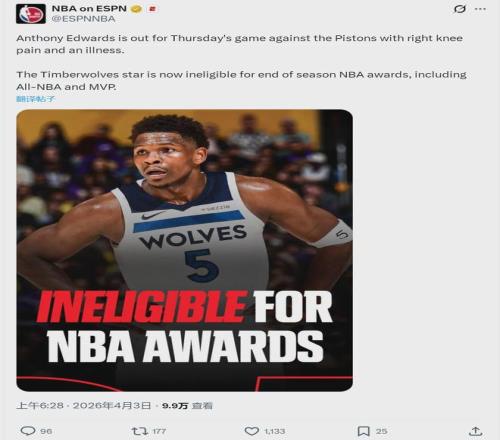Open the three-dot more options menu
The height and width of the screenshot is (440, 500).
point(480,9)
